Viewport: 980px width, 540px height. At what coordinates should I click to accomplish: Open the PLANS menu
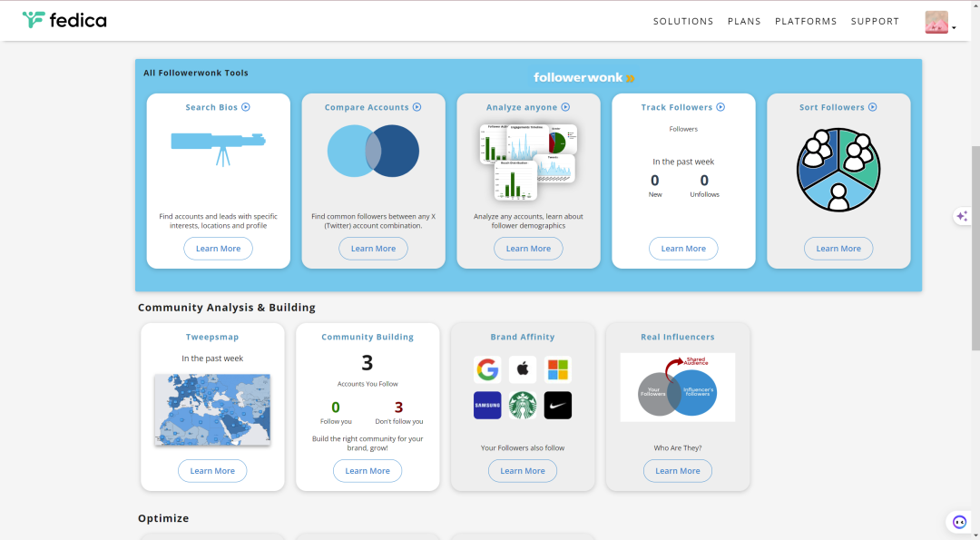[x=744, y=21]
